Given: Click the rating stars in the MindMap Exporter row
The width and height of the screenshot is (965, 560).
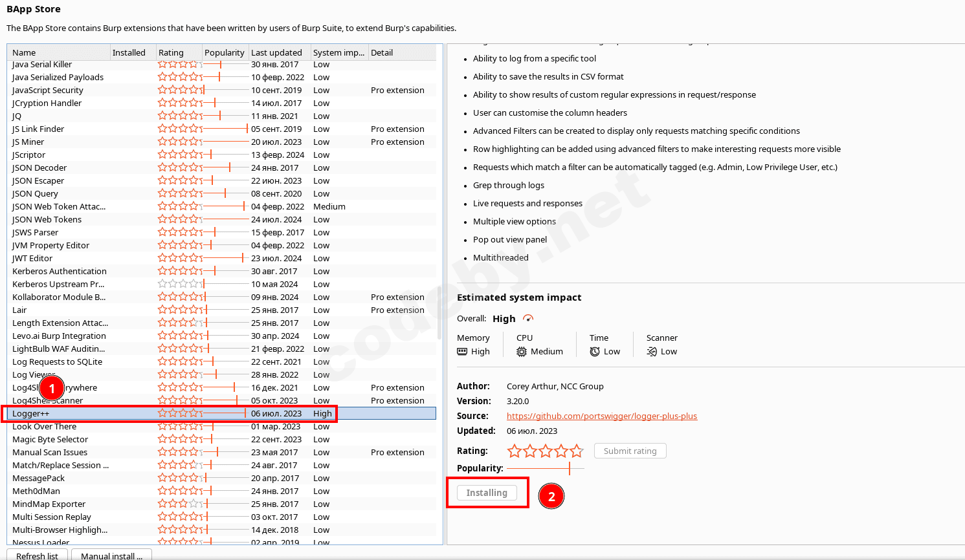Looking at the screenshot, I should [180, 504].
